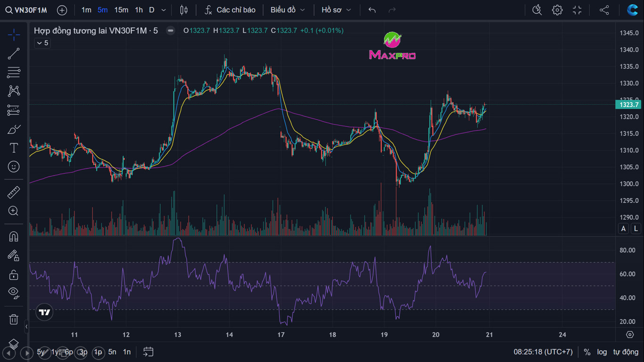Select the Text annotation tool
644x362 pixels.
pos(14,148)
